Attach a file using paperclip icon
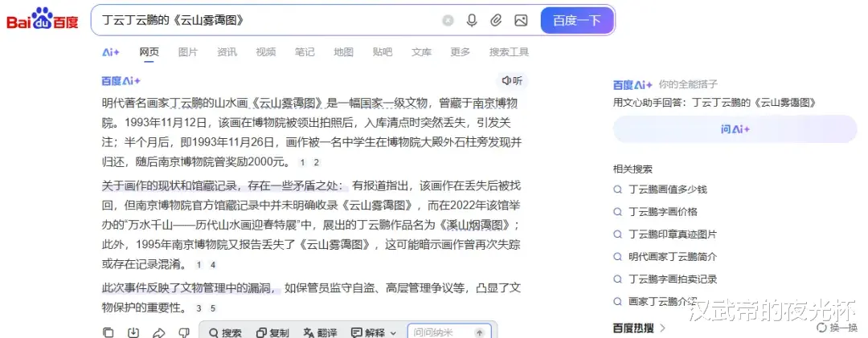The height and width of the screenshot is (338, 868). click(496, 20)
